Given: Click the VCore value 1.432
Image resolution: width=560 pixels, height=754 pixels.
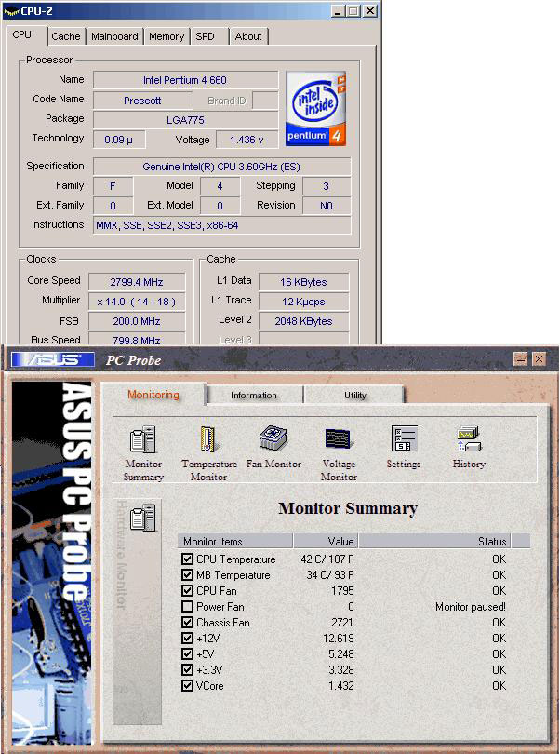Looking at the screenshot, I should pyautogui.click(x=340, y=686).
